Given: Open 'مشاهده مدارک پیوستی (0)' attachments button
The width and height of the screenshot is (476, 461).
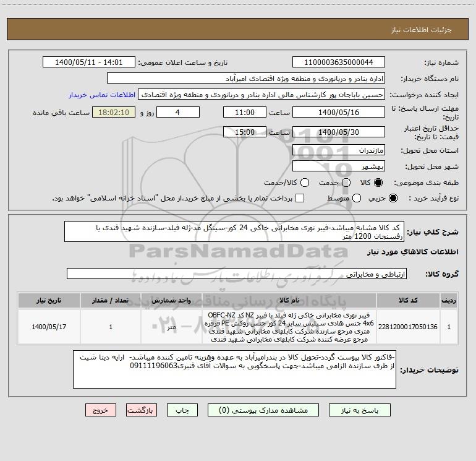Looking at the screenshot, I should click(263, 410).
